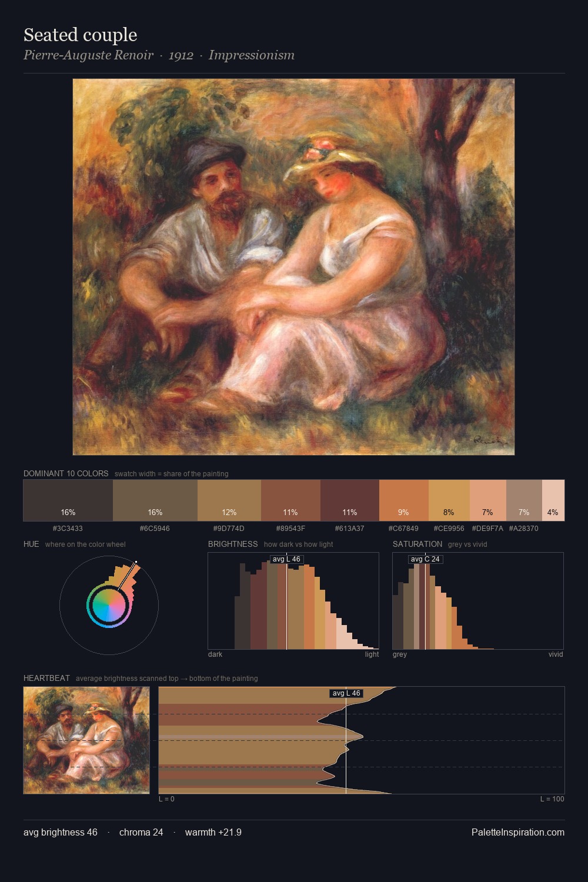Open PaletteInspiration.com link
The width and height of the screenshot is (588, 882).
518,832
